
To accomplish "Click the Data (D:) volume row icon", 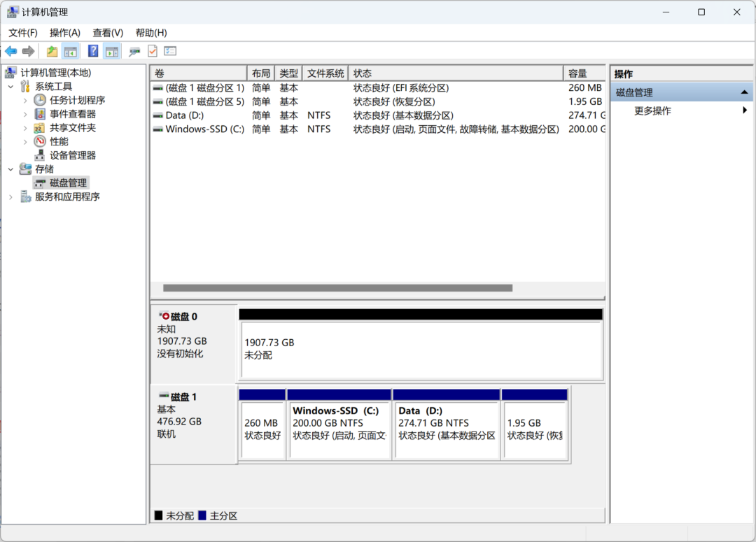I will 157,115.
